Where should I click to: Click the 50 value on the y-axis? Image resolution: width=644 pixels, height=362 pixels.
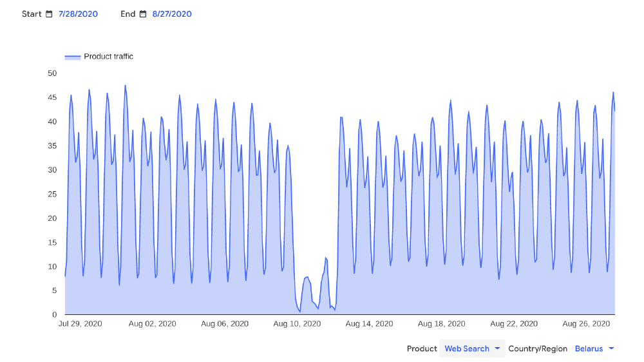[52, 73]
